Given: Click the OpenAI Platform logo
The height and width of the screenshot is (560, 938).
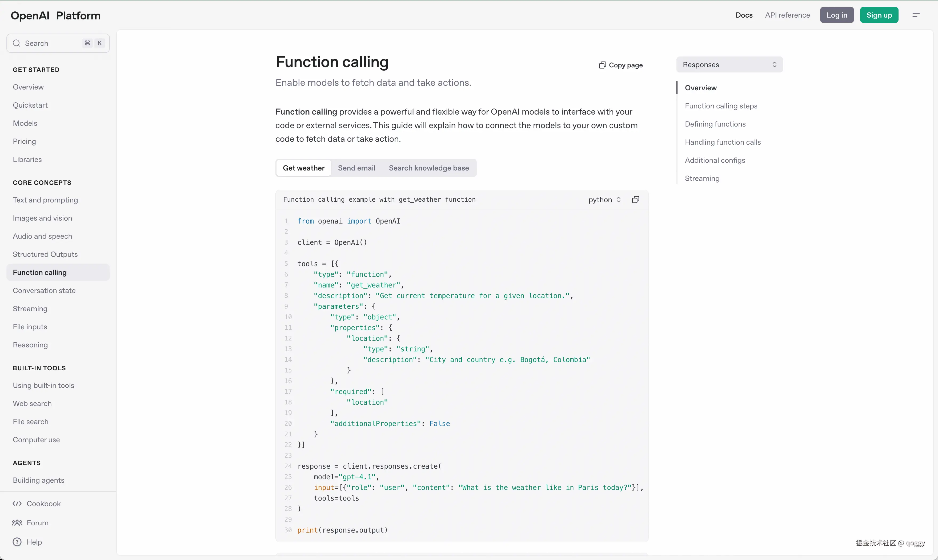Looking at the screenshot, I should click(x=55, y=16).
